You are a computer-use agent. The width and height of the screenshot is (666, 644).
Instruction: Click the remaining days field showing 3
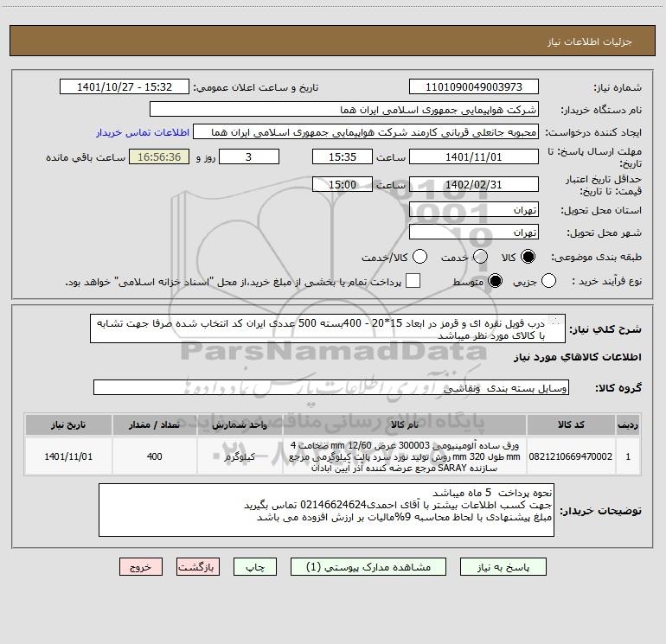coord(249,156)
